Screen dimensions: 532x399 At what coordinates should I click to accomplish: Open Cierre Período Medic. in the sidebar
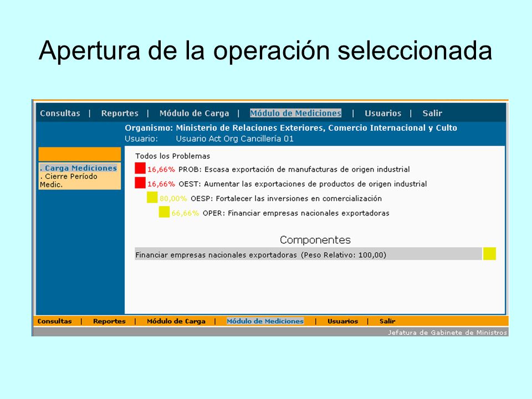69,181
